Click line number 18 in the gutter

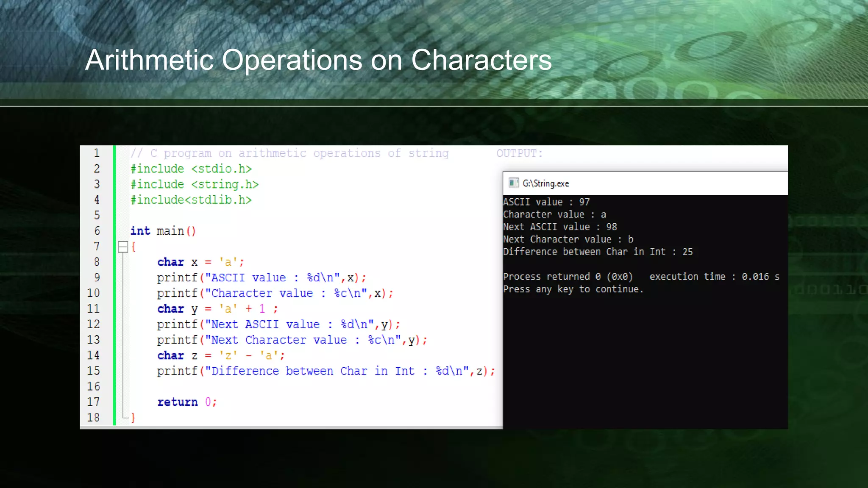tap(94, 417)
